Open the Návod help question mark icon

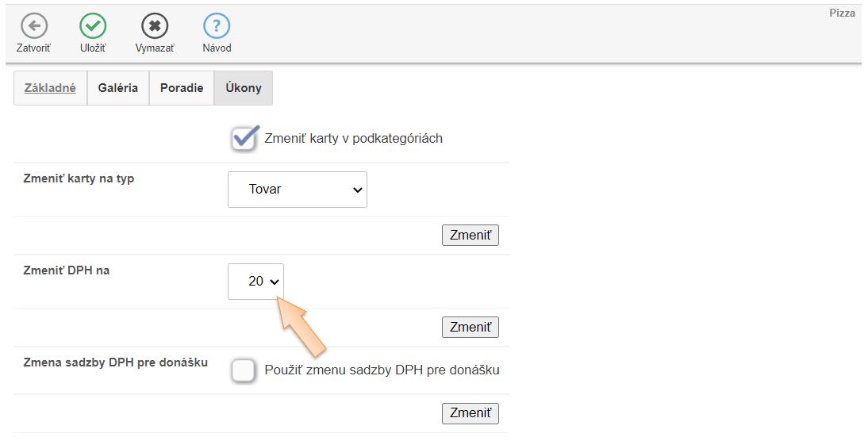pyautogui.click(x=217, y=27)
